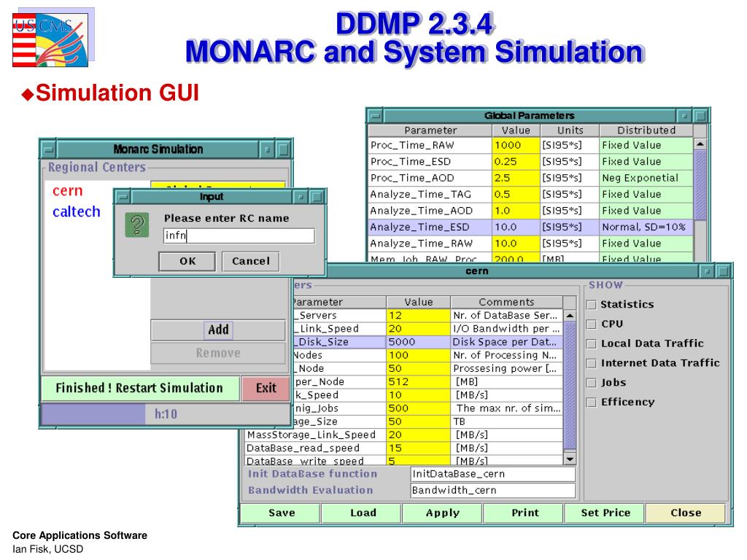Click the 0.25 value for Proc_Time_ESD

516,162
